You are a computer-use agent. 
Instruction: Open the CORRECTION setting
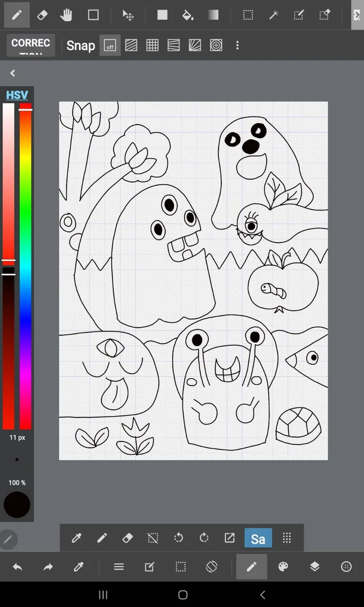click(x=31, y=46)
